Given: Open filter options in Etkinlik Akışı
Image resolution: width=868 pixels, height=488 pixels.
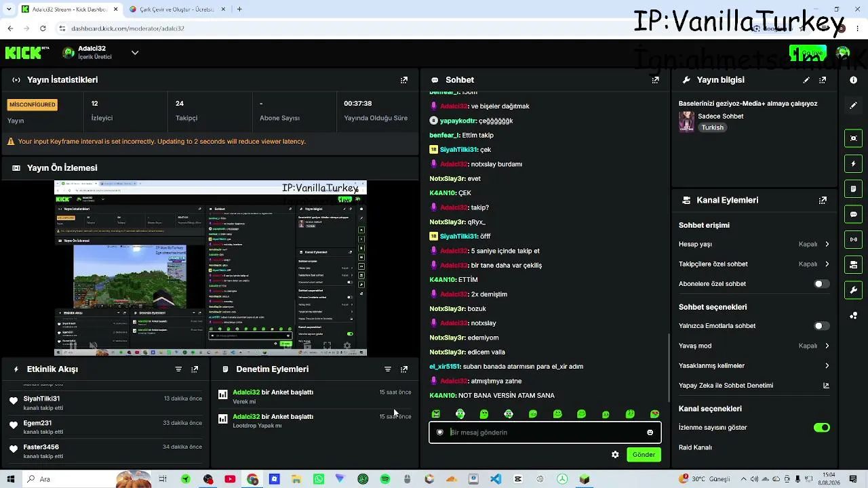Looking at the screenshot, I should tap(178, 369).
